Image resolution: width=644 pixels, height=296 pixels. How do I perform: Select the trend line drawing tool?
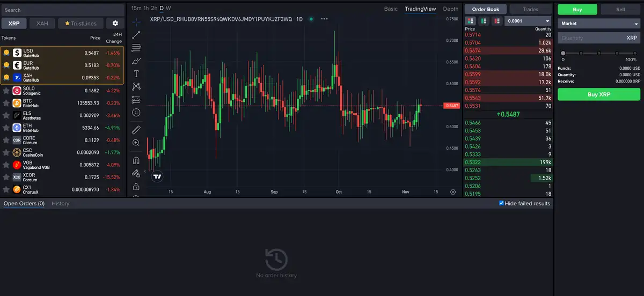pyautogui.click(x=136, y=34)
